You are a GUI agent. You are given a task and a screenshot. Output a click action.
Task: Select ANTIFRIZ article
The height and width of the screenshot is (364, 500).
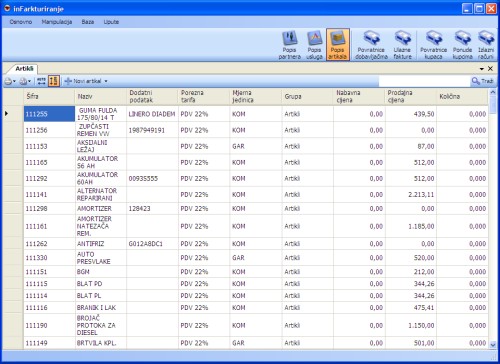tap(101, 244)
